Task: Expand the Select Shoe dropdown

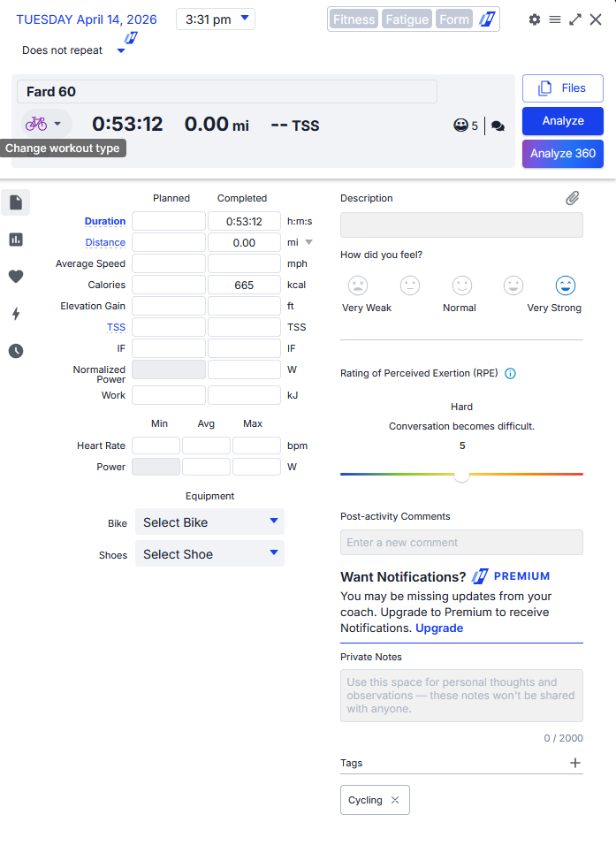Action: pyautogui.click(x=209, y=554)
